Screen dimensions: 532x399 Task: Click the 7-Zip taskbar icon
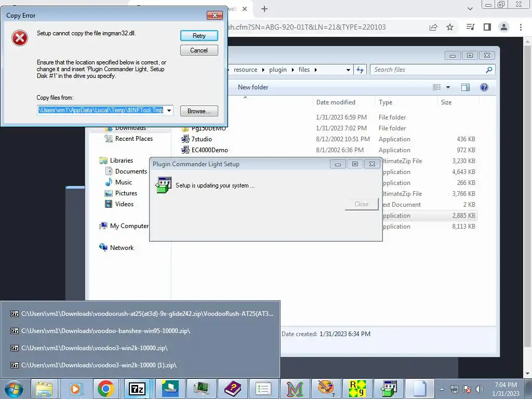[137, 389]
